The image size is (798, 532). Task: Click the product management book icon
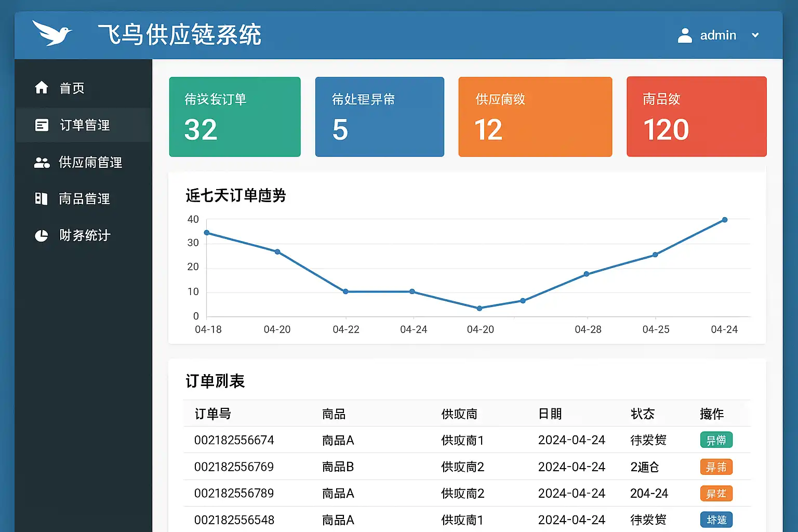point(41,198)
